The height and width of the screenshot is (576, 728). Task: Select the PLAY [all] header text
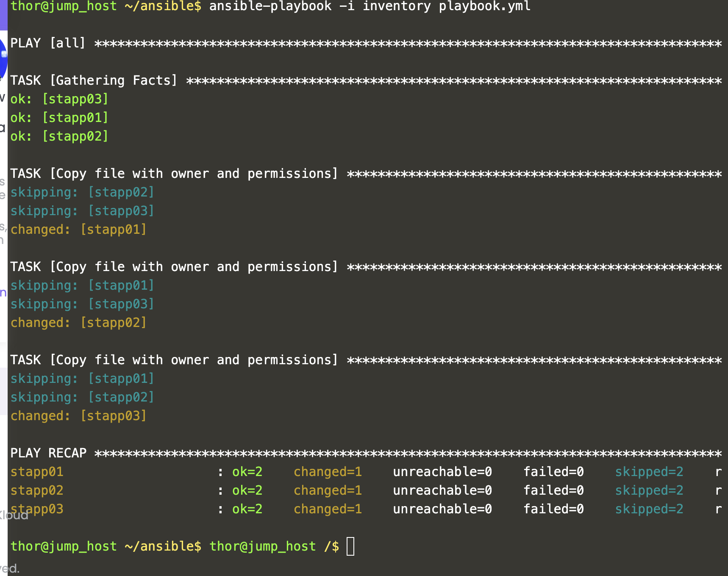coord(48,43)
